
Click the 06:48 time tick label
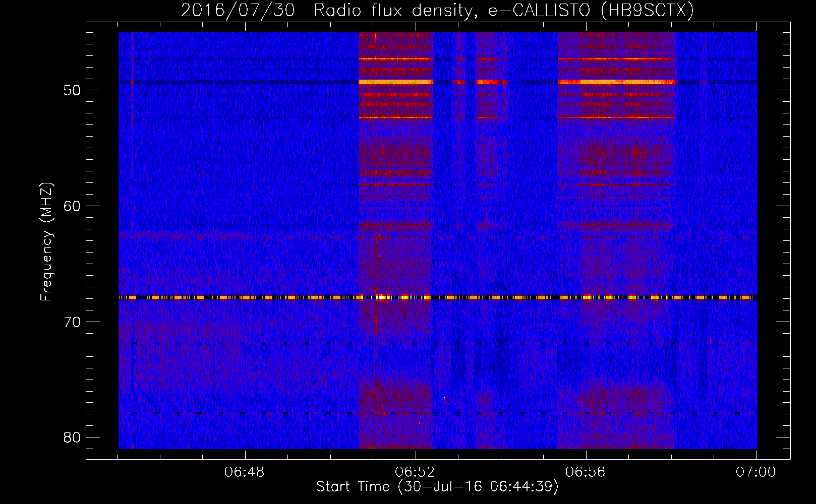click(x=245, y=472)
